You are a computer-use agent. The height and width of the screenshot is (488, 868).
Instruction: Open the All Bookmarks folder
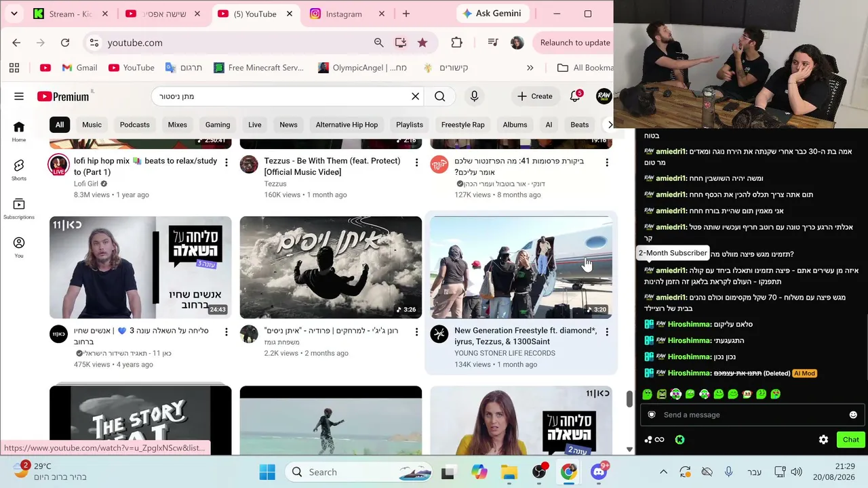coord(585,68)
